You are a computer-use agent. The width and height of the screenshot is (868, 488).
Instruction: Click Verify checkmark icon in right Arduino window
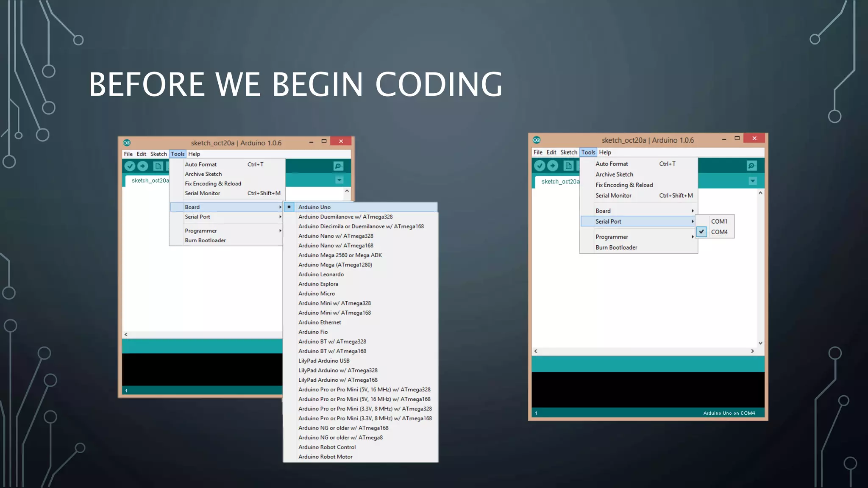coord(540,166)
